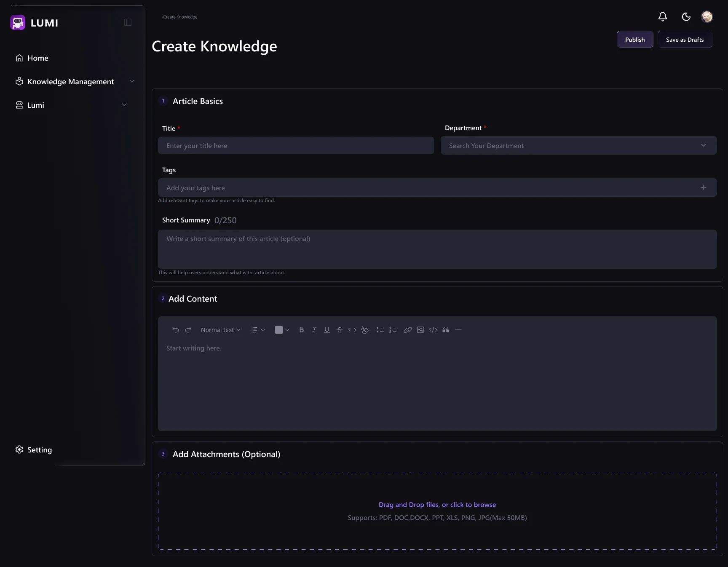This screenshot has width=728, height=567.
Task: Open the notifications bell
Action: pyautogui.click(x=663, y=16)
